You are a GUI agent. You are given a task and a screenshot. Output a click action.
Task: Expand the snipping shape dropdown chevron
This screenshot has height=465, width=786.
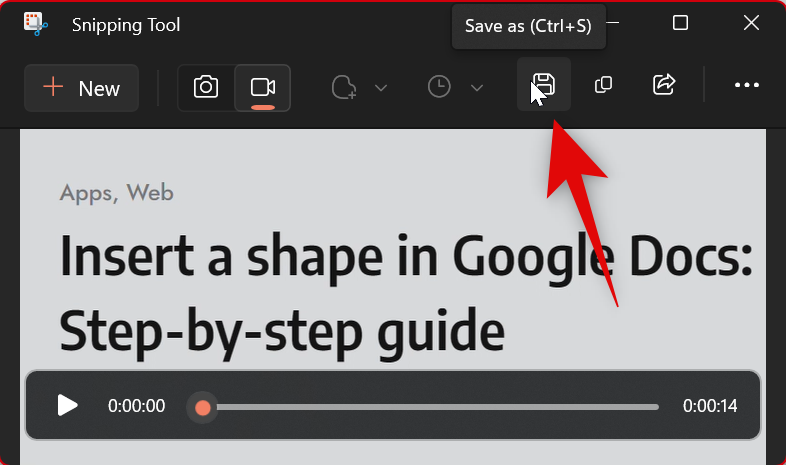tap(381, 88)
